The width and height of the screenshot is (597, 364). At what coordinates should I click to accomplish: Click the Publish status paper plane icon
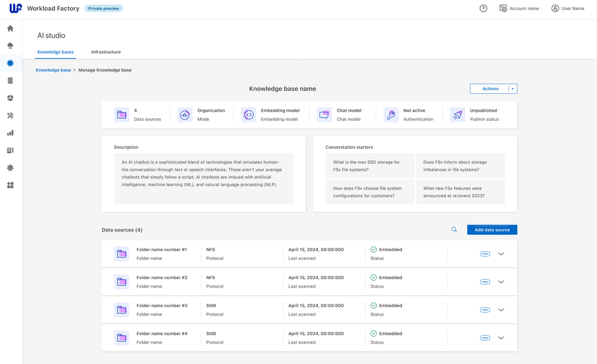(x=458, y=115)
